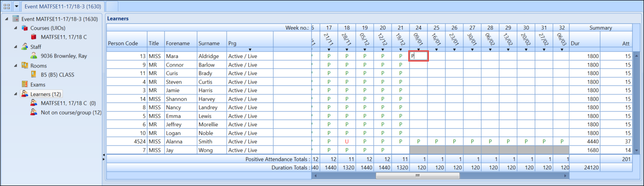
Task: Click the red U mark for Alanna Smith
Action: pyautogui.click(x=347, y=142)
